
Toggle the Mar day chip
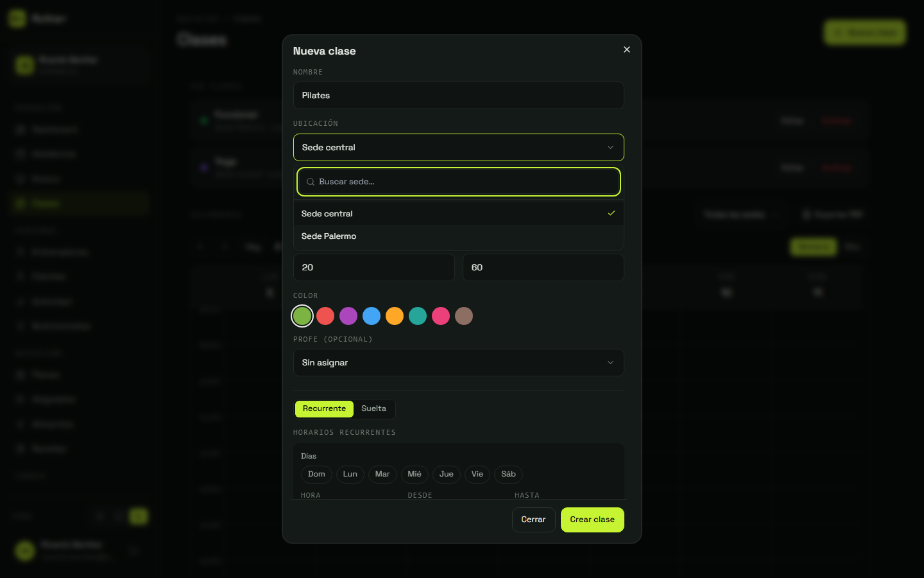click(x=382, y=474)
